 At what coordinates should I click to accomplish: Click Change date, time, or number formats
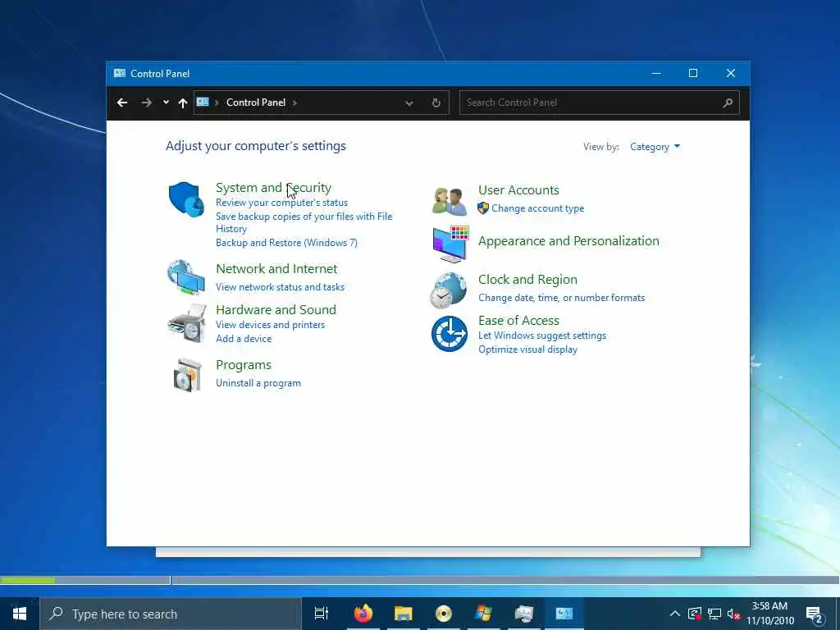tap(561, 298)
